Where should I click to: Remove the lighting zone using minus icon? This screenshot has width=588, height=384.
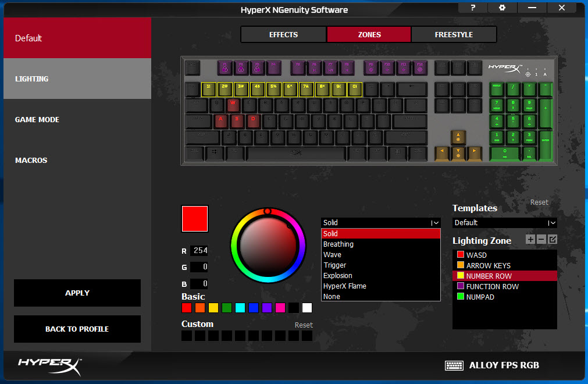click(x=541, y=239)
